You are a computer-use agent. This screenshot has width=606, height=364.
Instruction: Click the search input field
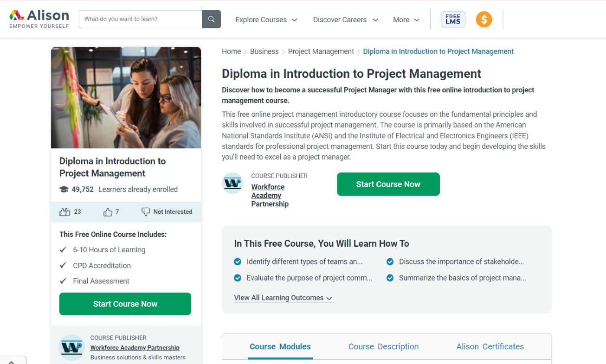click(140, 19)
